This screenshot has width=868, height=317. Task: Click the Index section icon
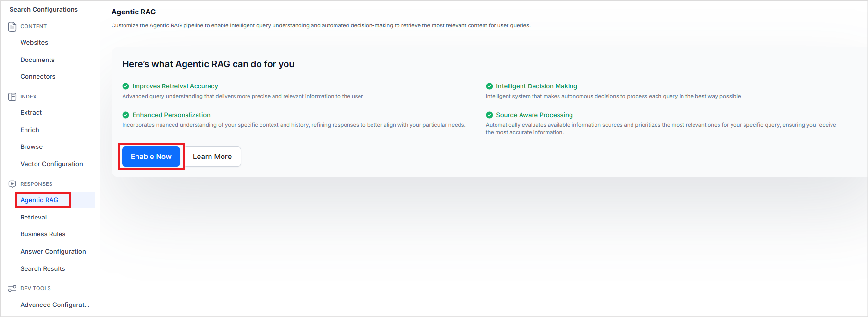point(12,97)
